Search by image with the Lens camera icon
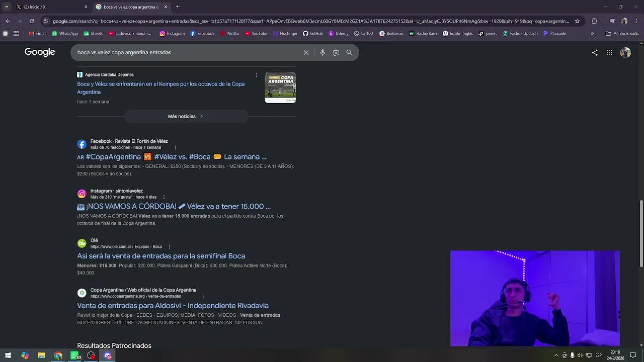The width and height of the screenshot is (644, 362). [336, 52]
